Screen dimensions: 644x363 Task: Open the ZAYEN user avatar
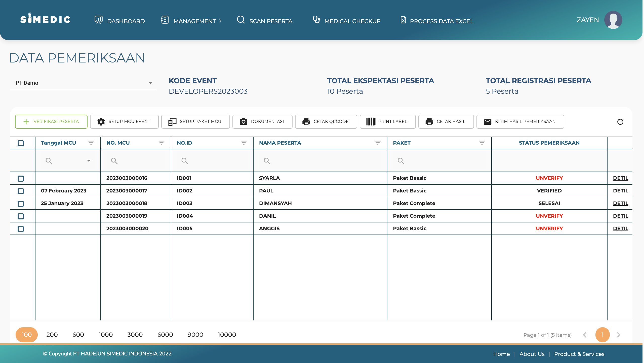(x=613, y=20)
